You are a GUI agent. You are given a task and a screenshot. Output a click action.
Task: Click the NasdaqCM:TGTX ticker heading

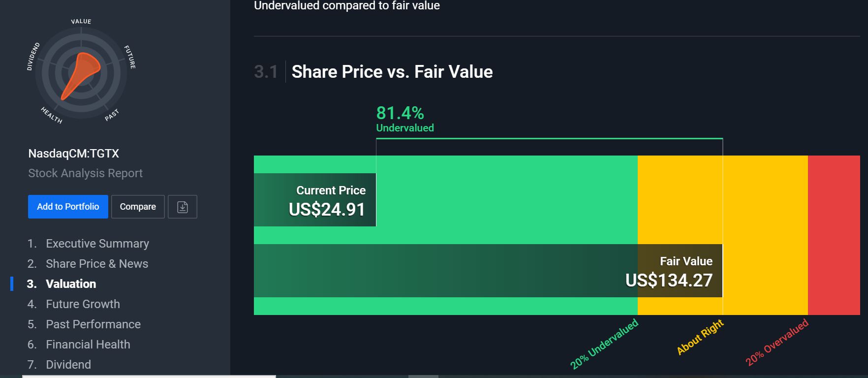coord(74,154)
